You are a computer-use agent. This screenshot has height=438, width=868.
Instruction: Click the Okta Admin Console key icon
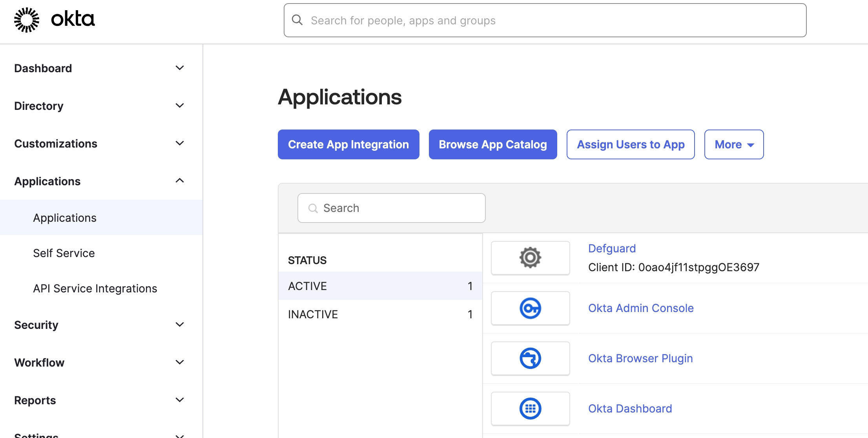(530, 308)
